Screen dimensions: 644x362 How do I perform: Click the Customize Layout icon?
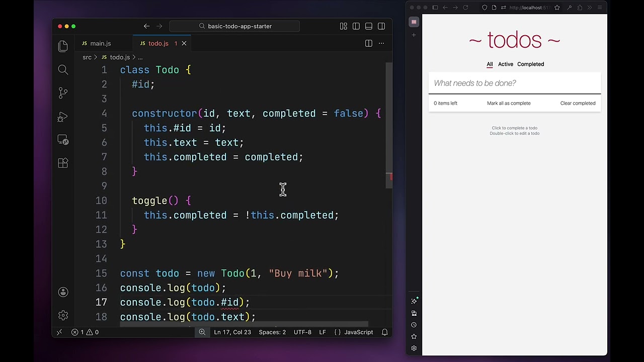coord(344,26)
